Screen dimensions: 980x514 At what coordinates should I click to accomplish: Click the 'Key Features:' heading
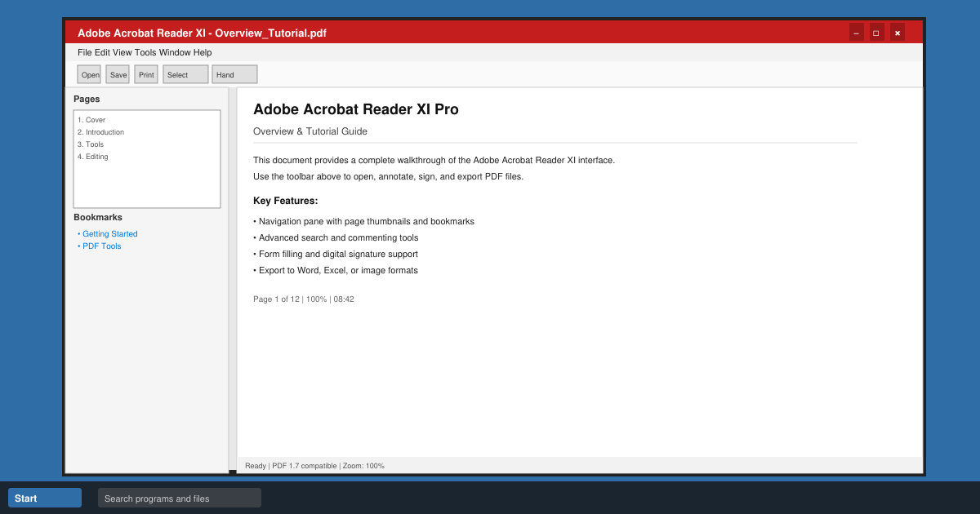coord(286,201)
